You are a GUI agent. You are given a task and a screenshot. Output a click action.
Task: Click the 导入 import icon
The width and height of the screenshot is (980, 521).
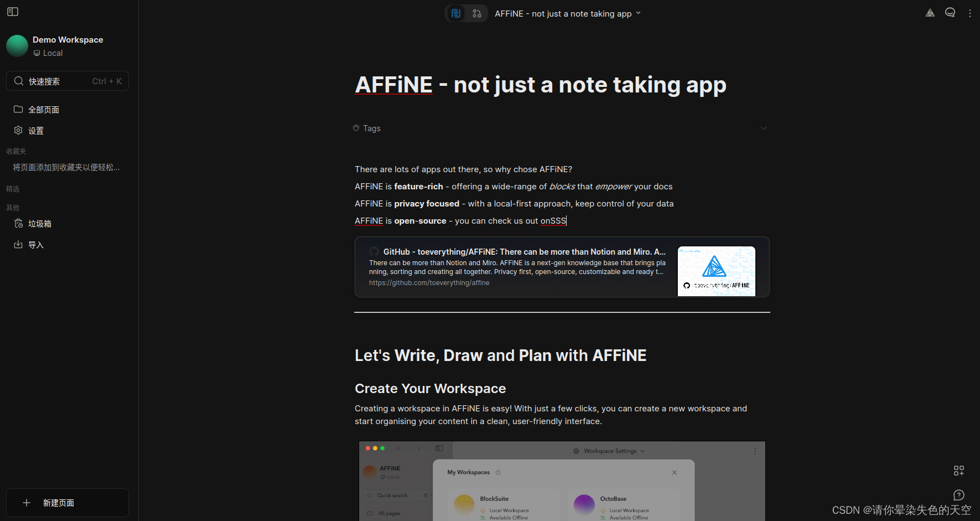pyautogui.click(x=18, y=244)
